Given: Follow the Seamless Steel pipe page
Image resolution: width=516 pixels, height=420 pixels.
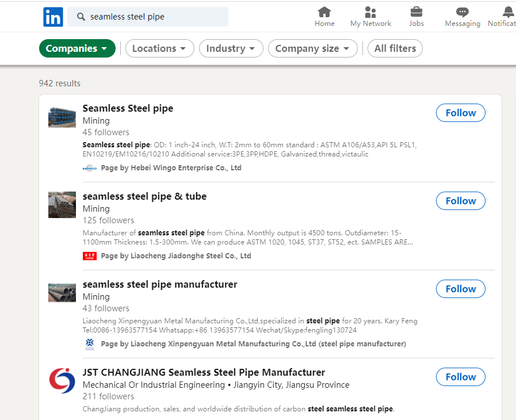Looking at the screenshot, I should pyautogui.click(x=461, y=113).
